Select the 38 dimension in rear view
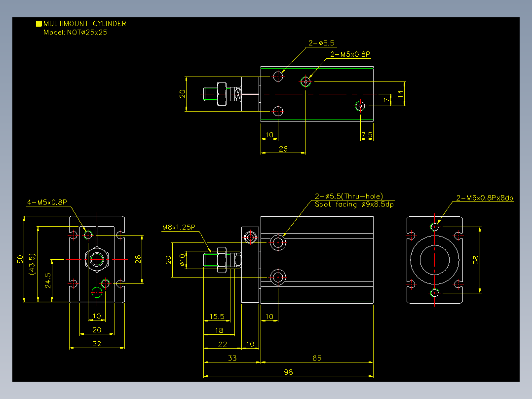The image size is (532, 399). 476,260
